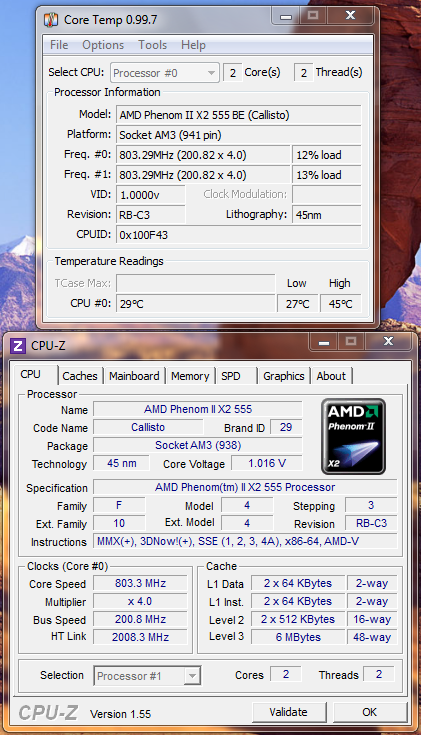The image size is (421, 735).
Task: Click the L1 Data 2 x 64 KBytes value
Action: (x=298, y=583)
